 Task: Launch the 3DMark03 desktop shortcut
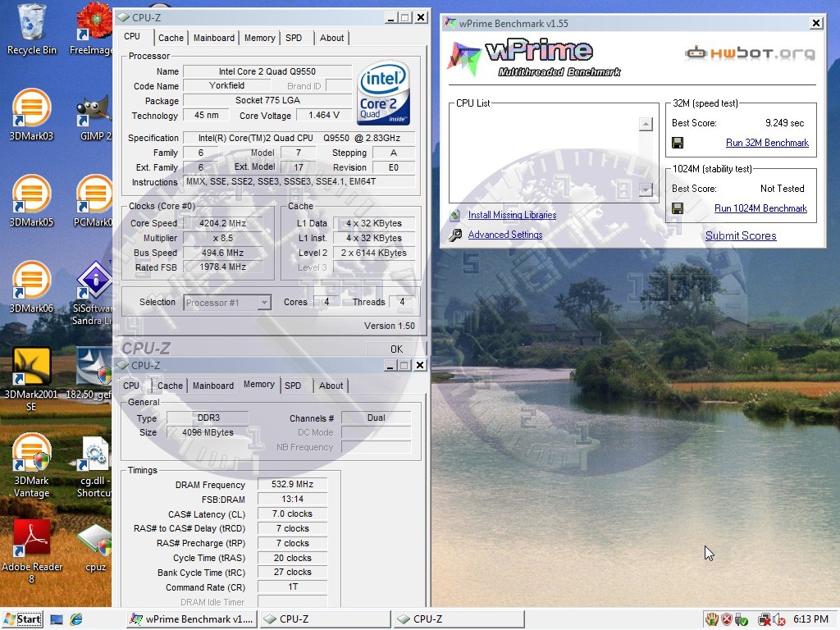click(31, 115)
